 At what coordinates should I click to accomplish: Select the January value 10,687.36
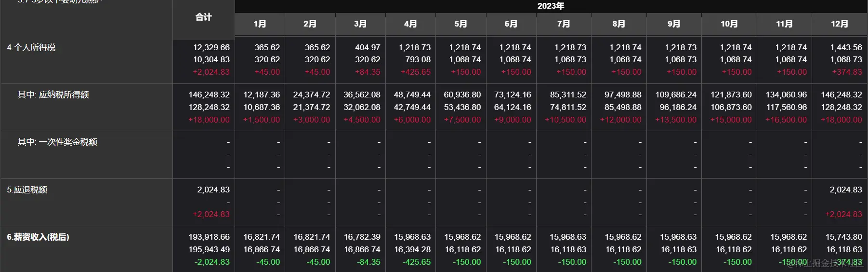coord(262,107)
